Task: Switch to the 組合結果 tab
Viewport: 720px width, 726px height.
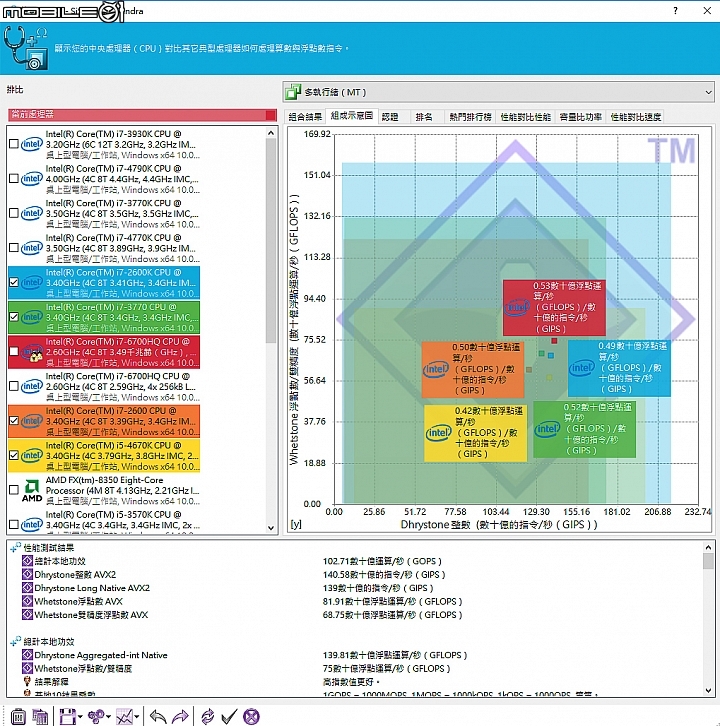Action: [x=305, y=117]
